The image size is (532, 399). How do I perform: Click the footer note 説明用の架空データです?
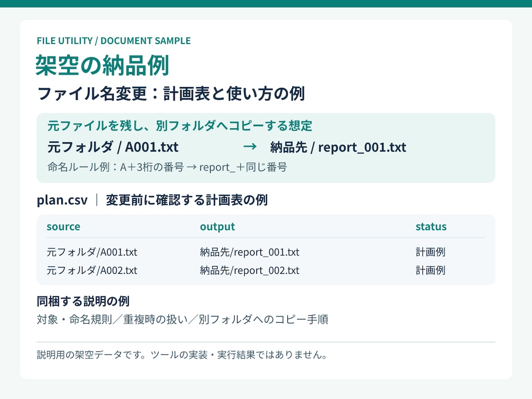[x=182, y=355]
